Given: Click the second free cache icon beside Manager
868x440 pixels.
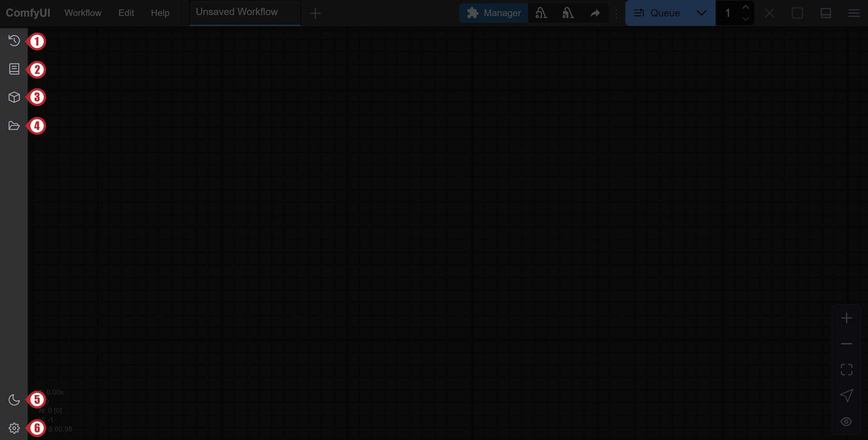Looking at the screenshot, I should 568,13.
